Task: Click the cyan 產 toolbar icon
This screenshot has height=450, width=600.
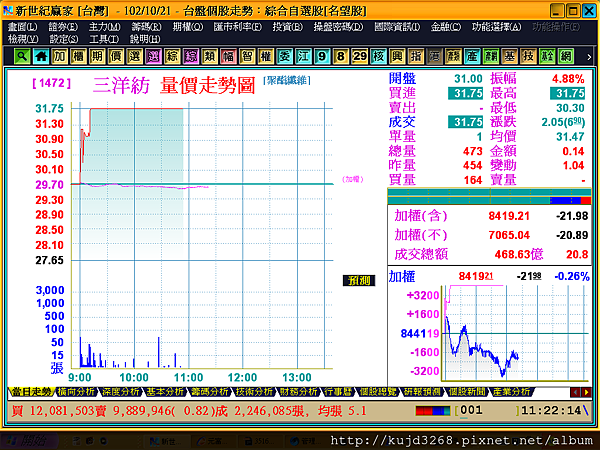Action: [472, 57]
